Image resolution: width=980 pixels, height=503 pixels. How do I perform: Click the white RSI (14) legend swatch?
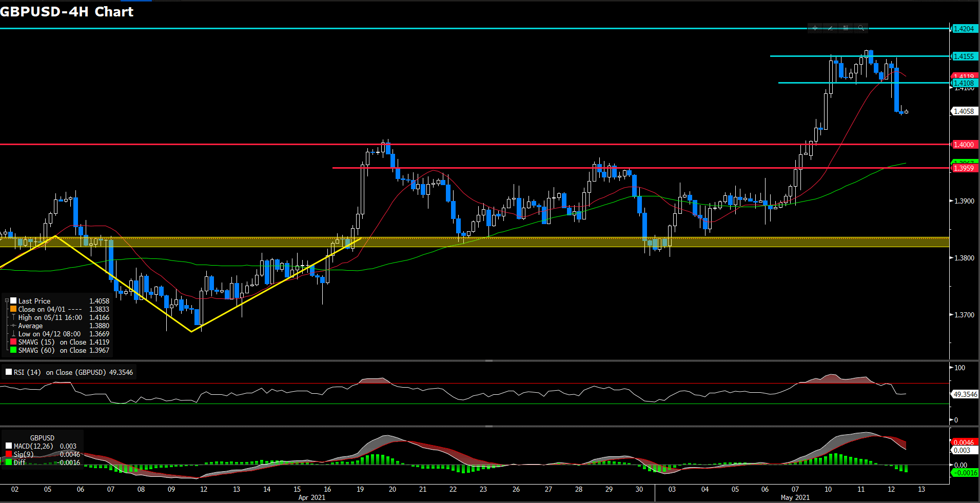tap(8, 372)
